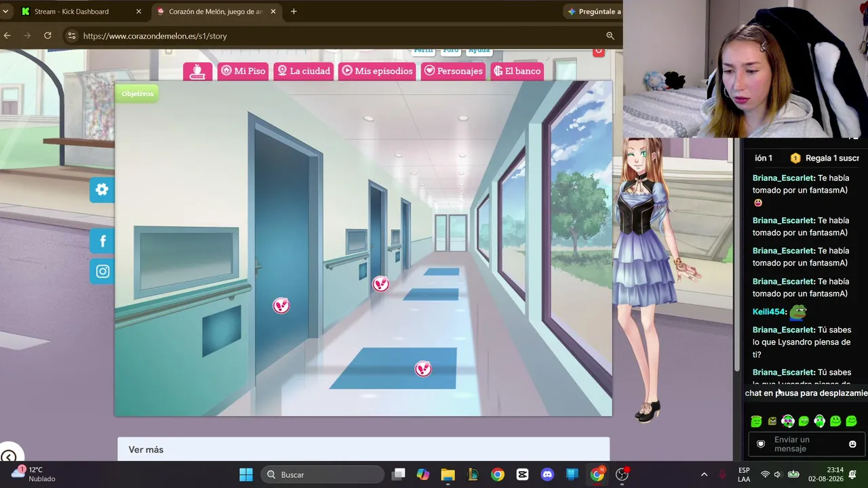The width and height of the screenshot is (868, 488).
Task: Click Ver más below the game
Action: click(146, 449)
